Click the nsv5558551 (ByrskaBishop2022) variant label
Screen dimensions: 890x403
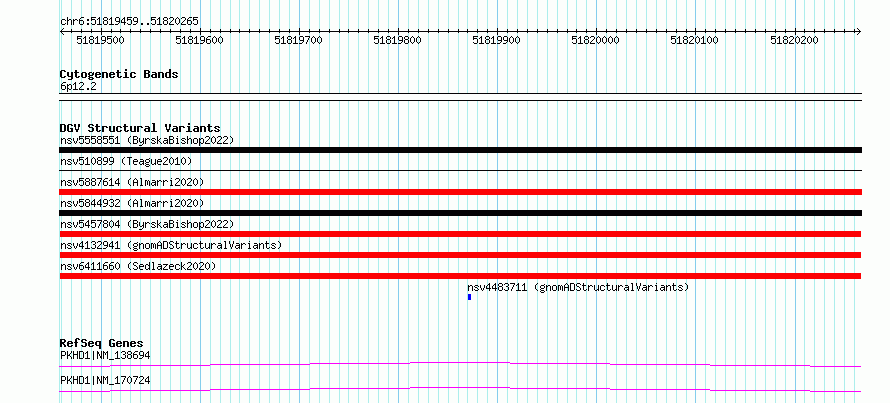(147, 140)
